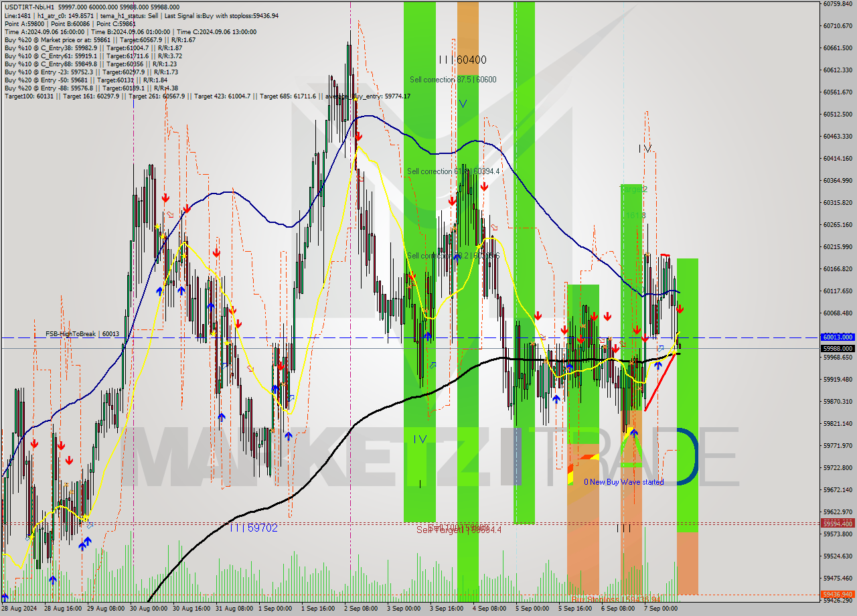Click the '0 New Buy Wave started' label
Screen dimensions: 857x616
(x=623, y=482)
